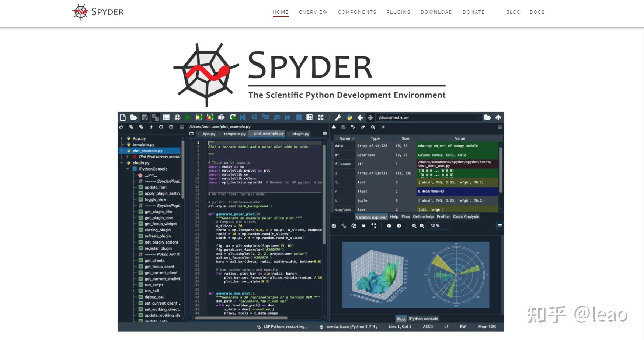
Task: Run the current file in Spyder
Action: pos(188,117)
